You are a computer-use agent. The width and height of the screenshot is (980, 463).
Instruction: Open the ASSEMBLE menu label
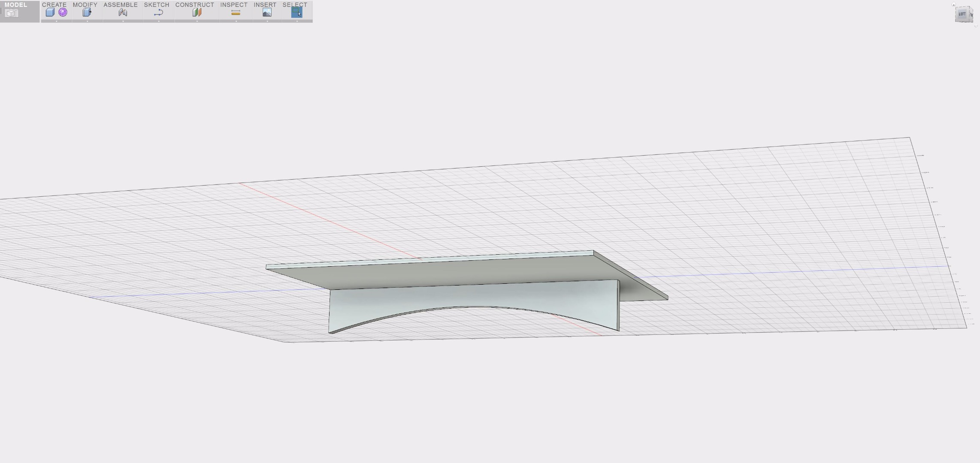121,5
